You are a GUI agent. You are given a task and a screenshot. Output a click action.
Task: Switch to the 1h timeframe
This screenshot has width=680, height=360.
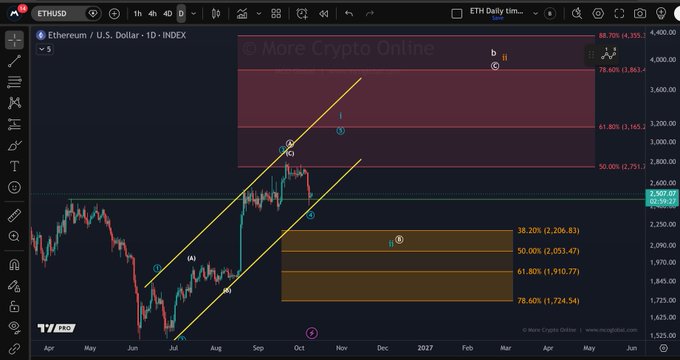pos(137,14)
